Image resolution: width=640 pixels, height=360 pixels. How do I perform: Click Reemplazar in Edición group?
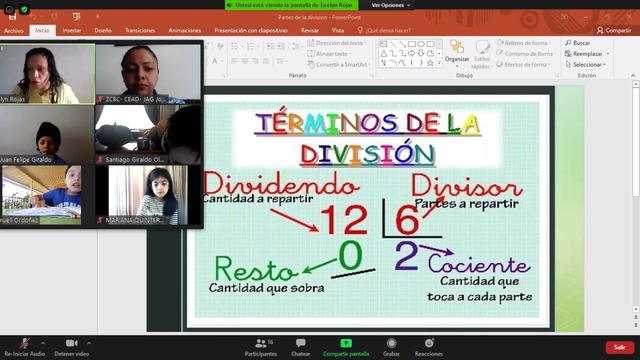tap(587, 54)
